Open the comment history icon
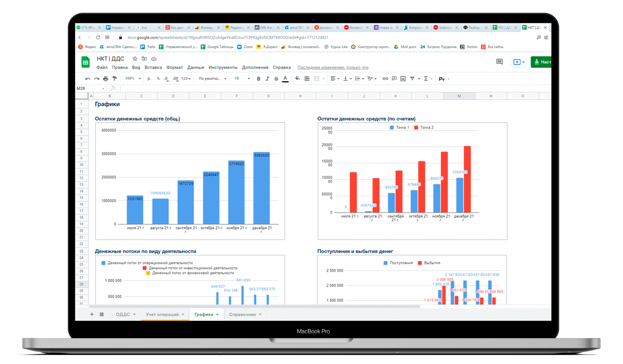 click(500, 62)
